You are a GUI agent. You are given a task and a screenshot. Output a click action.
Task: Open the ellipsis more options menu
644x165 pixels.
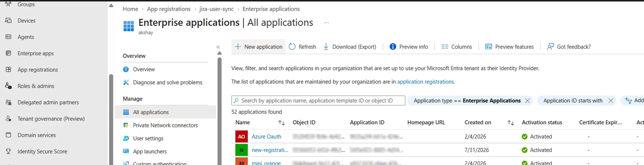[326, 23]
